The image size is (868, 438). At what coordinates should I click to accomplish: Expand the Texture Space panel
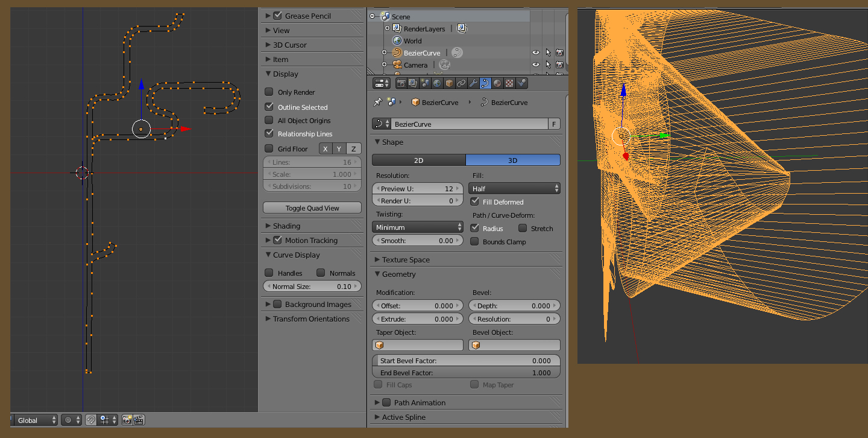point(405,260)
